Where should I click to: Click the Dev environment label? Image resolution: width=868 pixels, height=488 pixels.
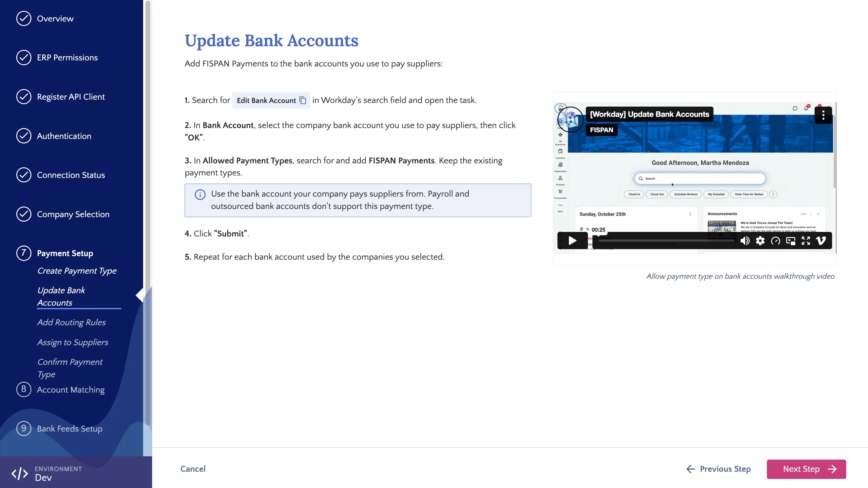tap(43, 477)
